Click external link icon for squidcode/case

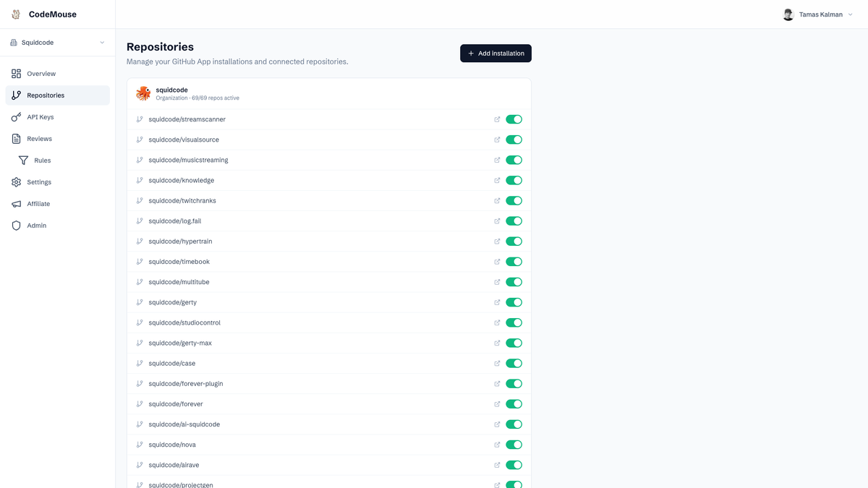point(497,363)
